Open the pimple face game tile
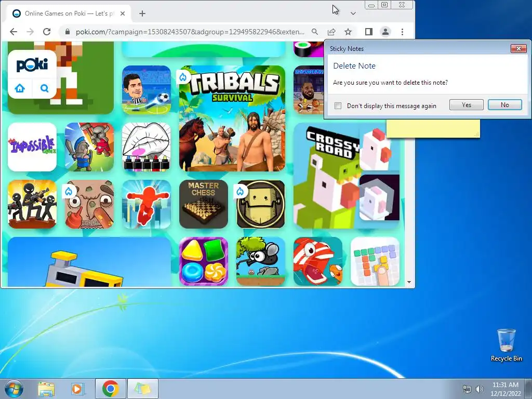 coord(89,204)
